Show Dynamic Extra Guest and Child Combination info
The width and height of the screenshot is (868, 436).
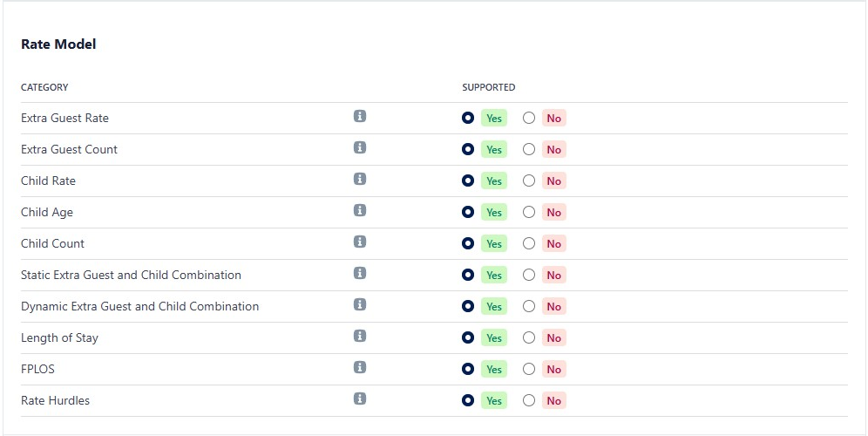pos(360,305)
